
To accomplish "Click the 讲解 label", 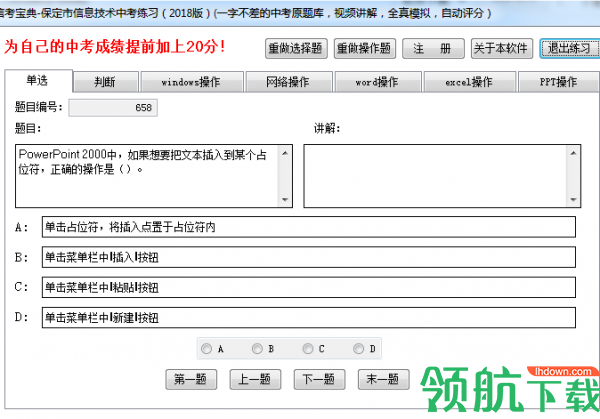I will [327, 128].
